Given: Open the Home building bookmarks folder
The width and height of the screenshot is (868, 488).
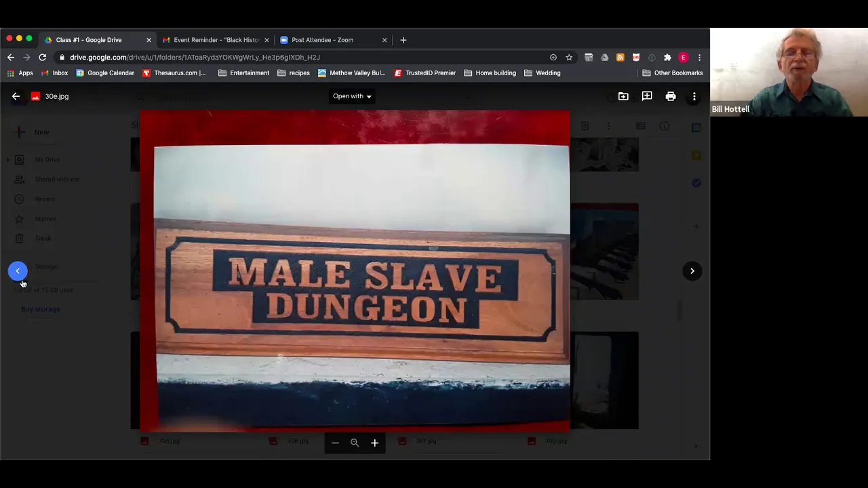Looking at the screenshot, I should 489,73.
